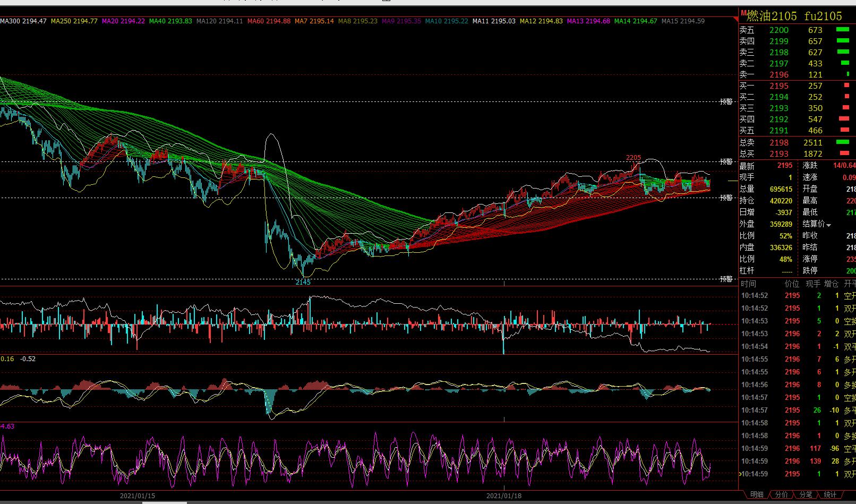Click the bottom 预警 label near the 2145 low

coord(726,279)
